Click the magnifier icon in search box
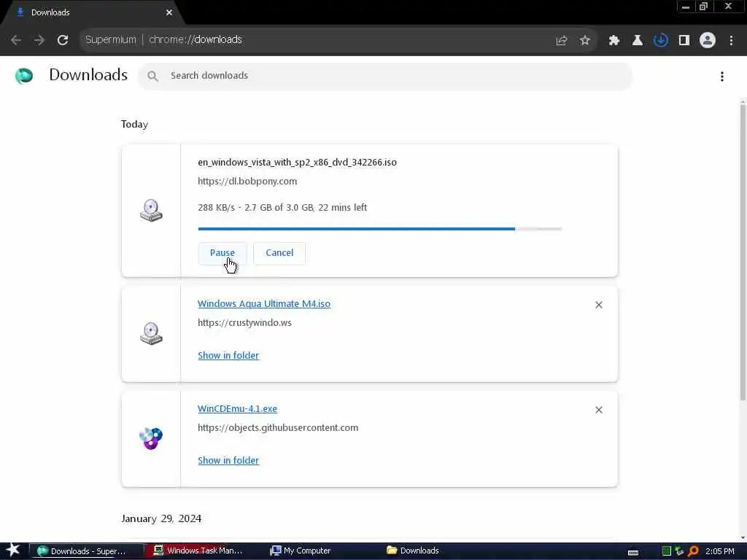This screenshot has width=747, height=560. (x=152, y=76)
